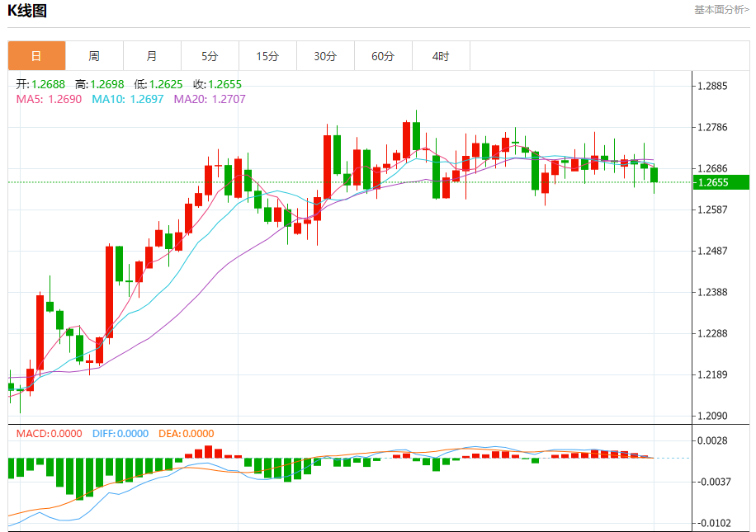Viewport: 756px width, 532px height.
Task: Open the 15分 timeframe tab
Action: 268,56
